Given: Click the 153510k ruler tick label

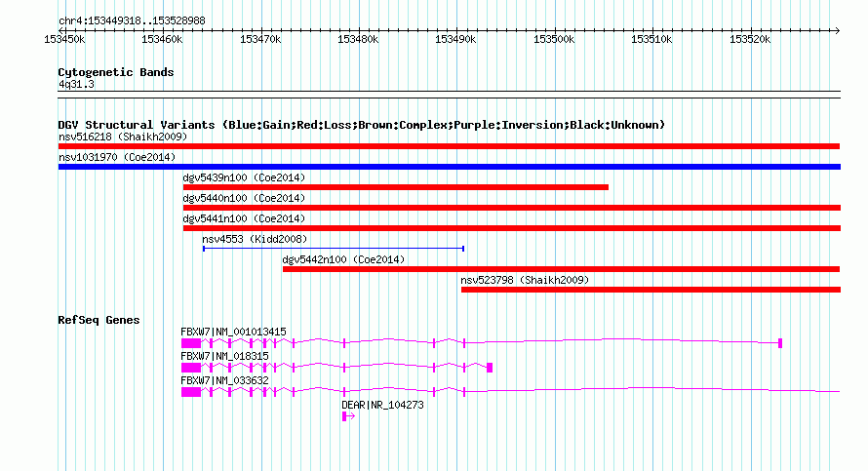Looking at the screenshot, I should point(651,39).
